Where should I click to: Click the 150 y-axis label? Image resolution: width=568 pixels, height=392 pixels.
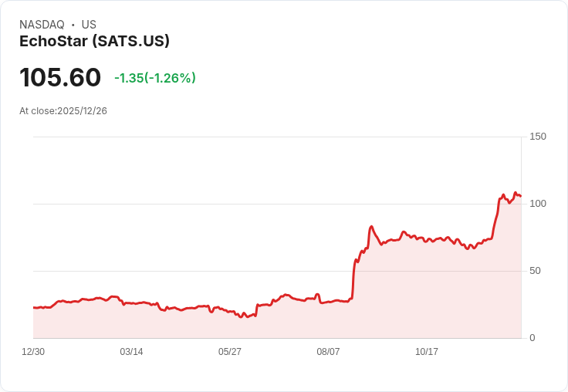point(538,137)
